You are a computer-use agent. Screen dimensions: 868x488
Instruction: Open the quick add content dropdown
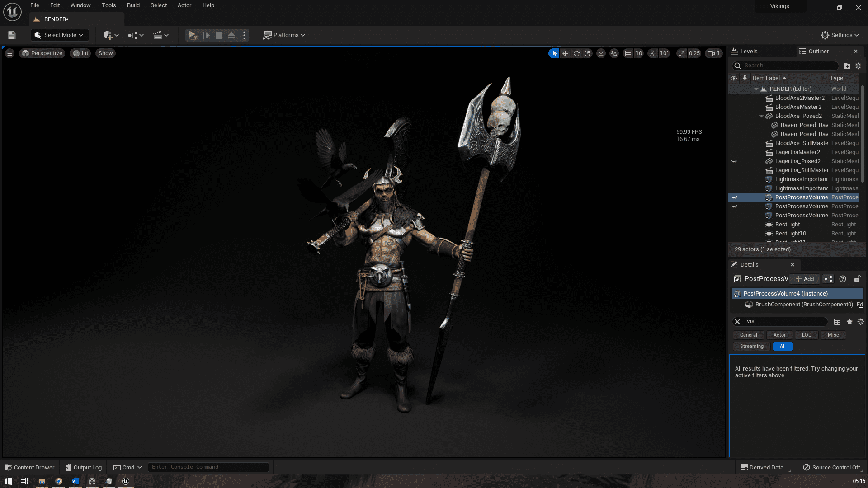(x=111, y=35)
